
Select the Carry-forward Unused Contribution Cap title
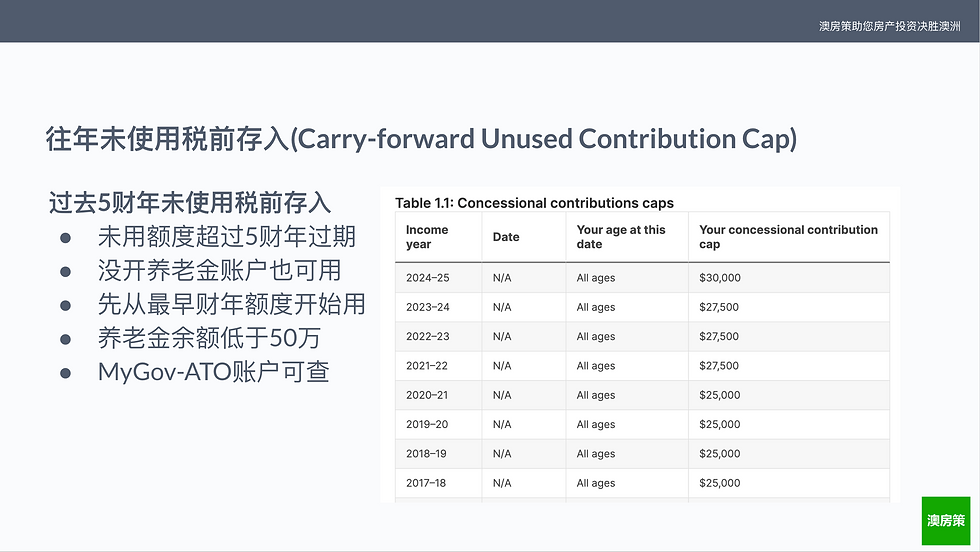click(x=421, y=139)
